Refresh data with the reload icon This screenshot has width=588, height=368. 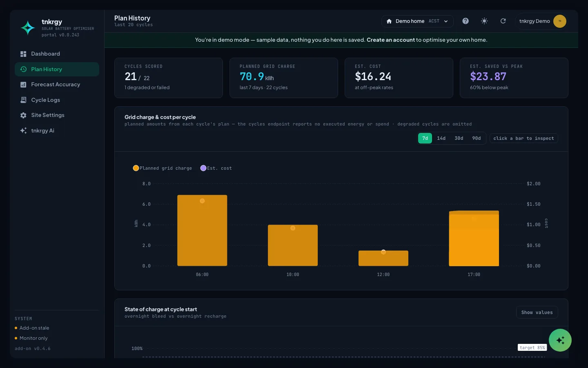pyautogui.click(x=503, y=21)
